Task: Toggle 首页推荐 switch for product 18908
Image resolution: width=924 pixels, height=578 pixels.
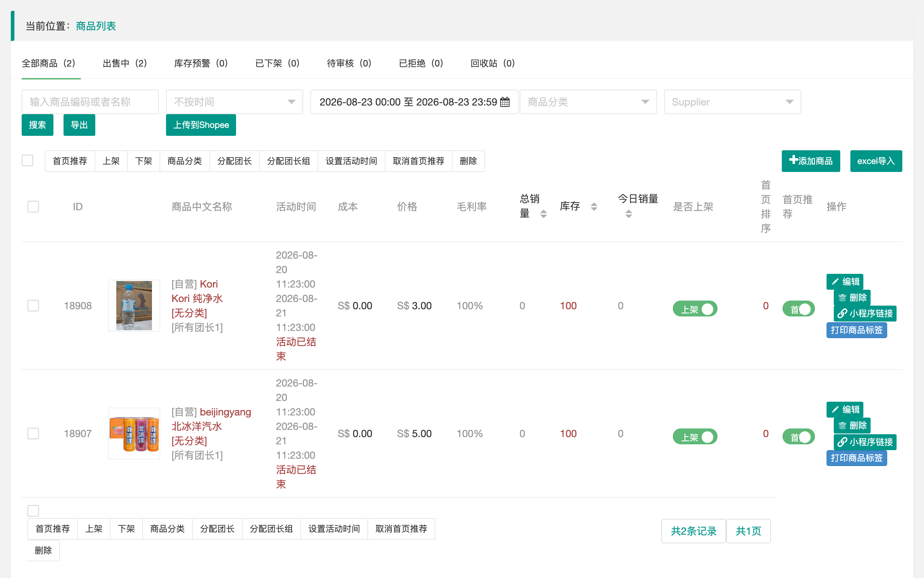Action: [798, 309]
